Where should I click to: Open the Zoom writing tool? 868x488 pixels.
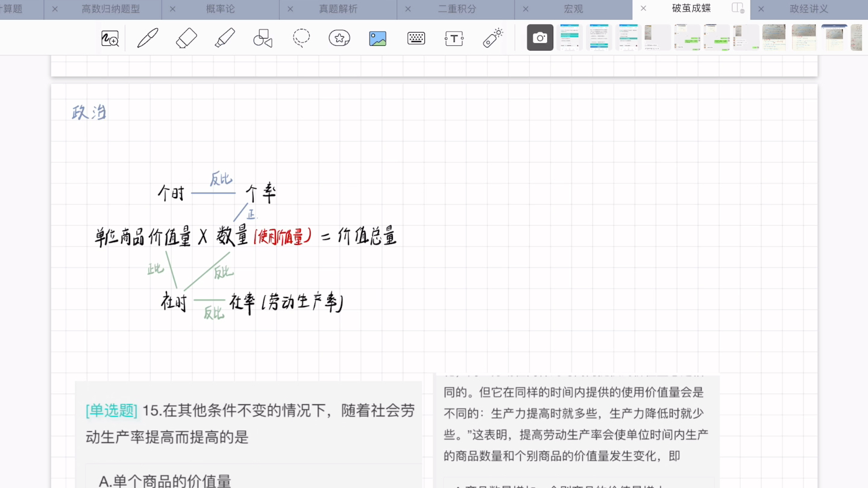click(110, 37)
